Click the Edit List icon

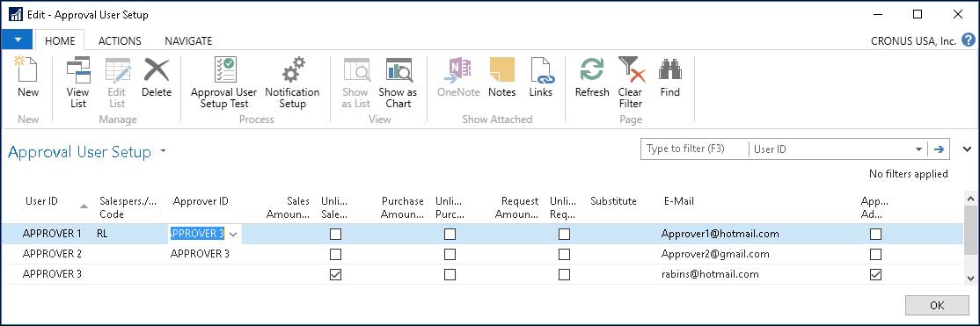tap(117, 69)
